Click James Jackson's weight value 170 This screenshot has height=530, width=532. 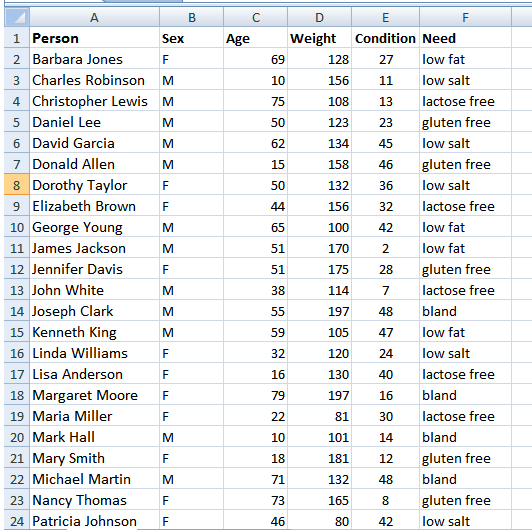(x=320, y=248)
